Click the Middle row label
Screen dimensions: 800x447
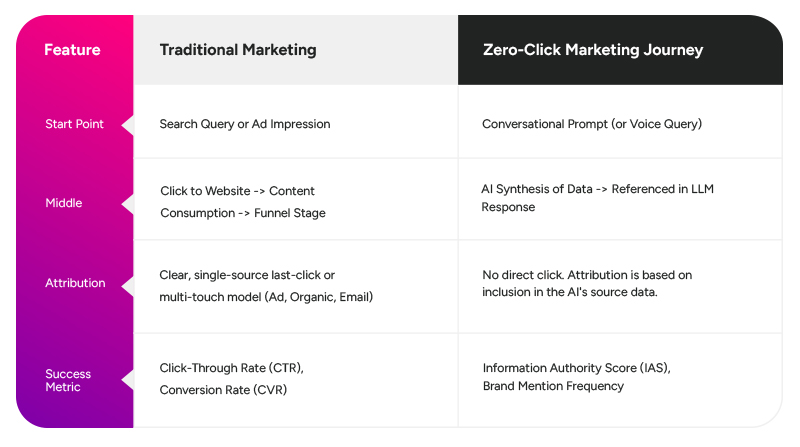(x=63, y=203)
